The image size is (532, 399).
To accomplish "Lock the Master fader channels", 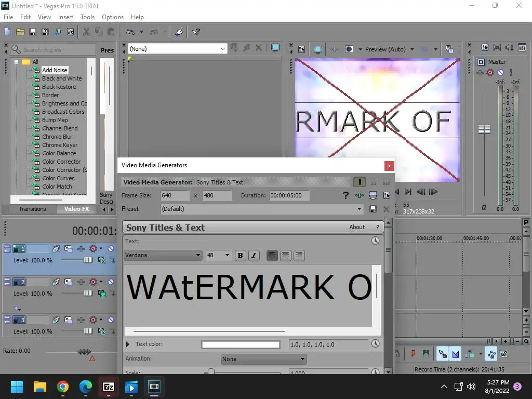I will [484, 207].
